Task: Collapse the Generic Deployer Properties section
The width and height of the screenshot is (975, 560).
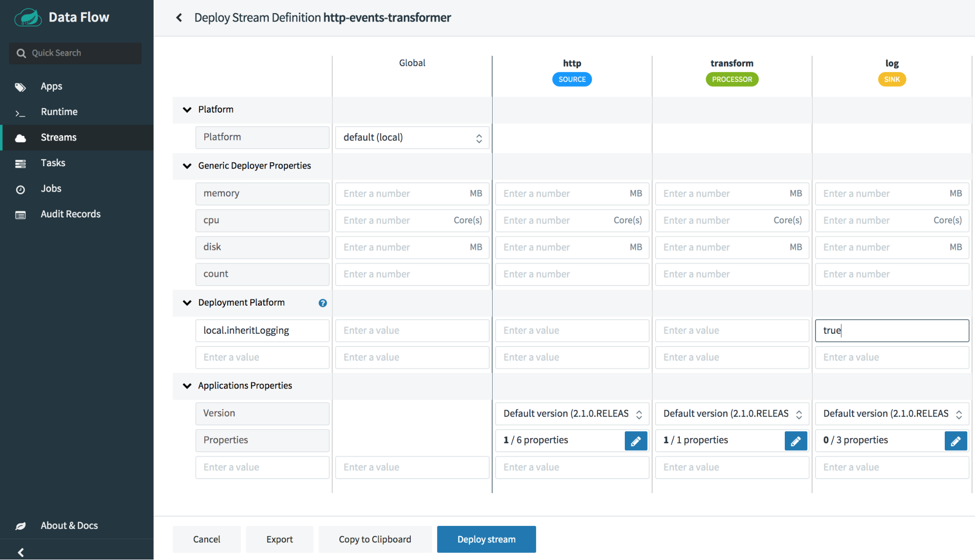Action: [187, 166]
